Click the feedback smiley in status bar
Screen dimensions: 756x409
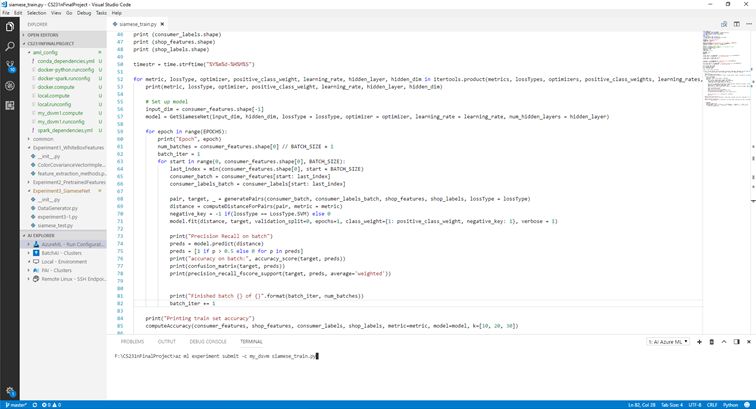tap(747, 405)
